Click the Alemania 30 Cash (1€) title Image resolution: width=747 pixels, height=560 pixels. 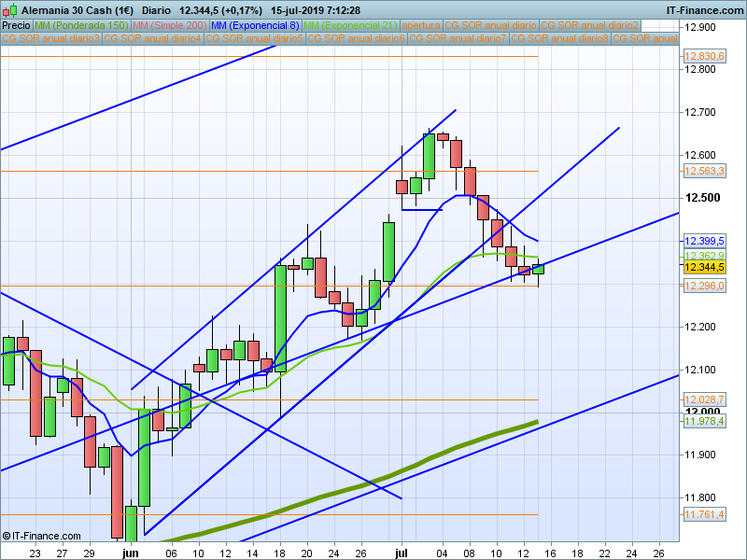78,10
